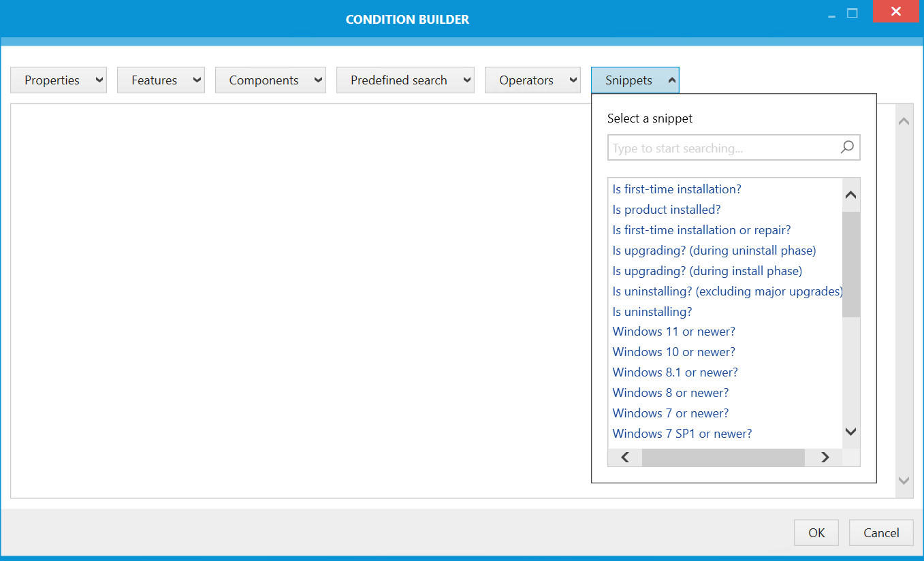Select the "Windows 11 or newer?" snippet
924x561 pixels.
pyautogui.click(x=673, y=331)
